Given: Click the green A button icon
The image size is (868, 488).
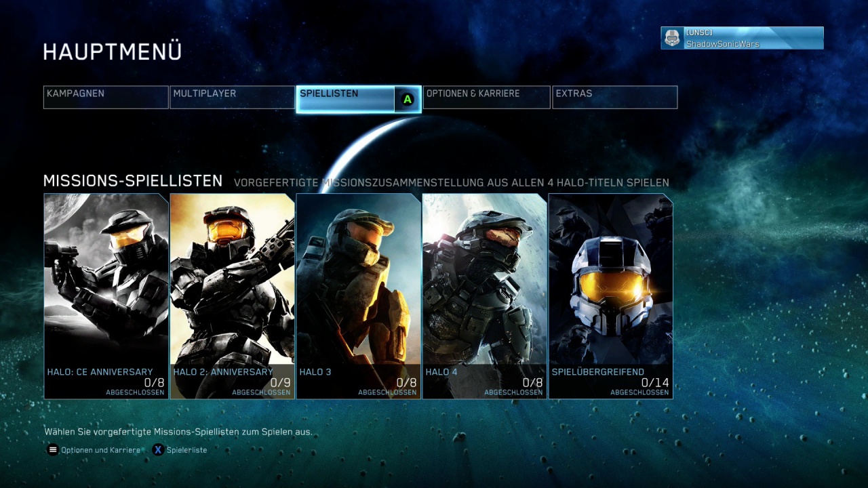Looking at the screenshot, I should [406, 99].
